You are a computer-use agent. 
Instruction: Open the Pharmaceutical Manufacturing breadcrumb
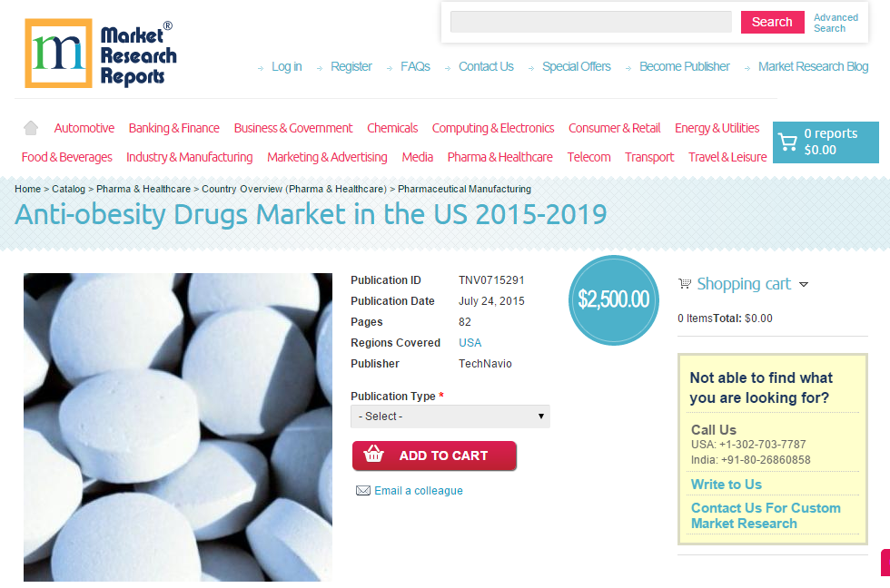click(x=464, y=189)
